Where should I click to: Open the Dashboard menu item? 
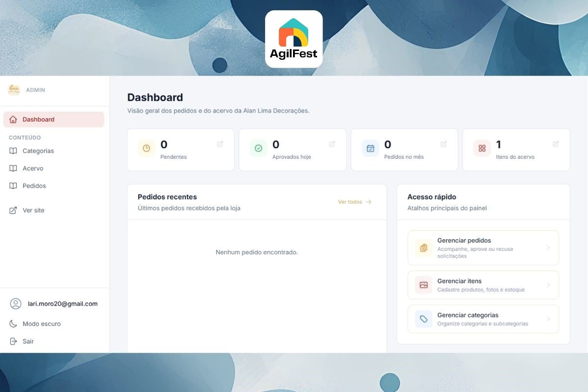point(54,120)
